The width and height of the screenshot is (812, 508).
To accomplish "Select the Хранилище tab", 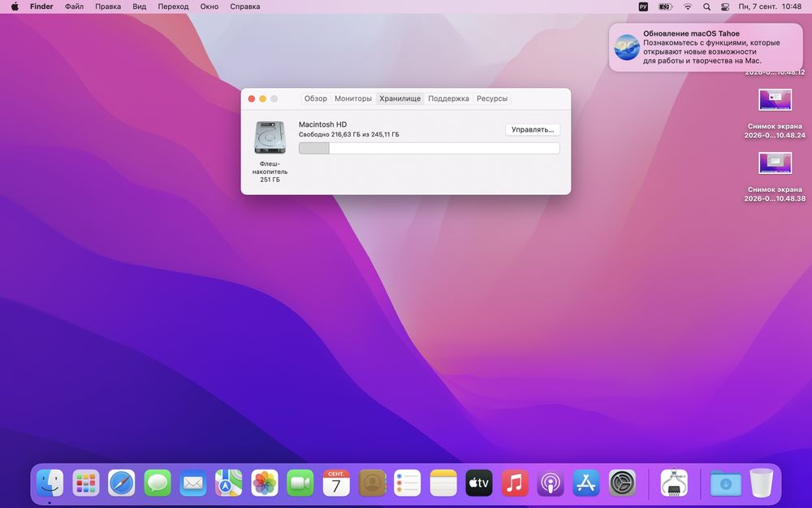I will (x=400, y=98).
